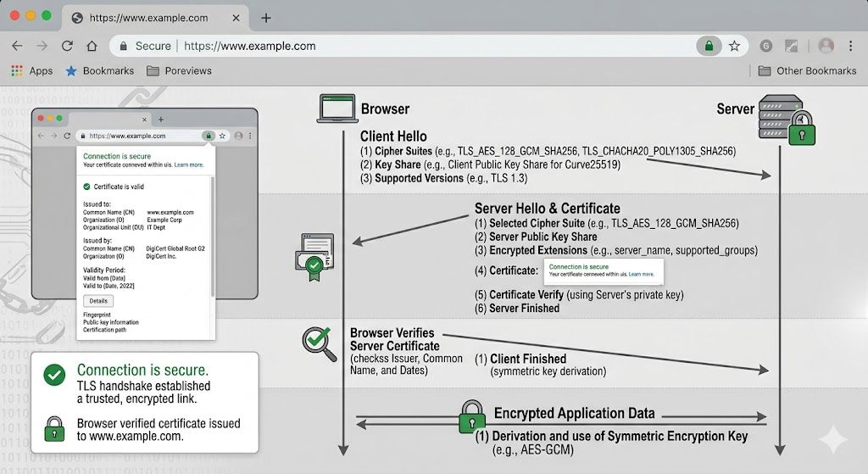Click the inset browser's profile avatar
This screenshot has height=474, width=868.
(x=238, y=136)
